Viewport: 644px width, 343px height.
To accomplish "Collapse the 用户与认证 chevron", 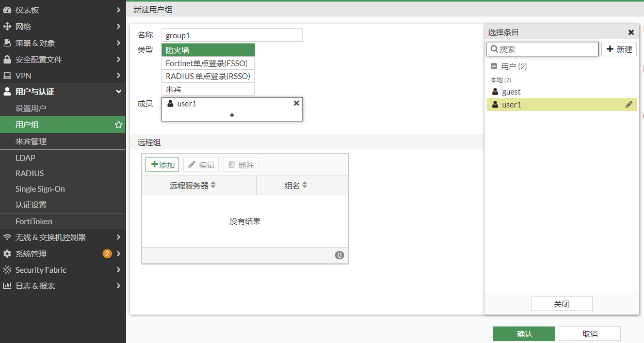I will (x=119, y=91).
